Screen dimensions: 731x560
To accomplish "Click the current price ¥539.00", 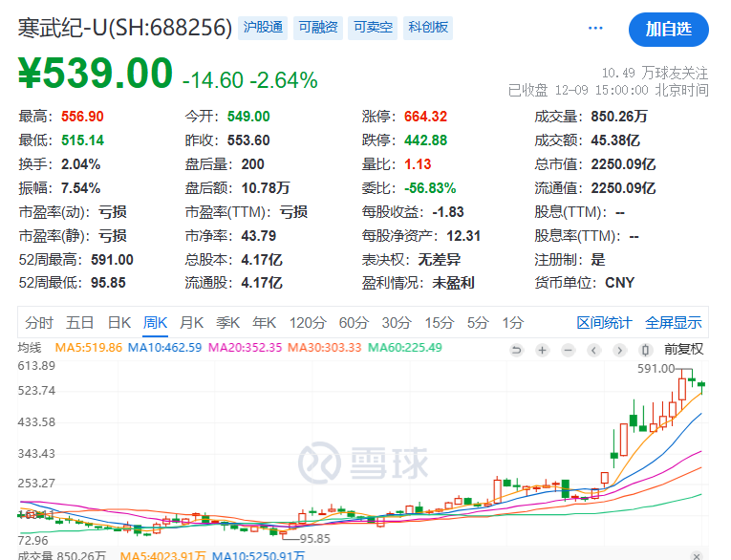I will (96, 73).
